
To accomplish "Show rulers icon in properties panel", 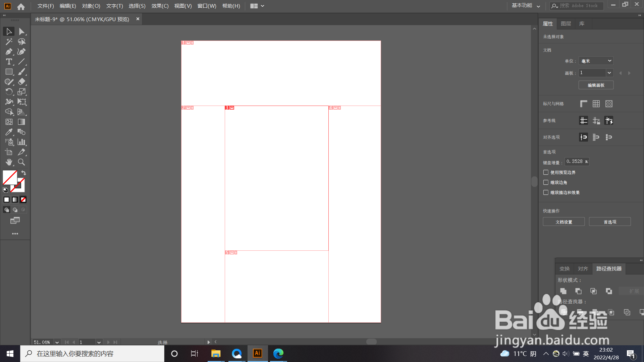I will 584,104.
